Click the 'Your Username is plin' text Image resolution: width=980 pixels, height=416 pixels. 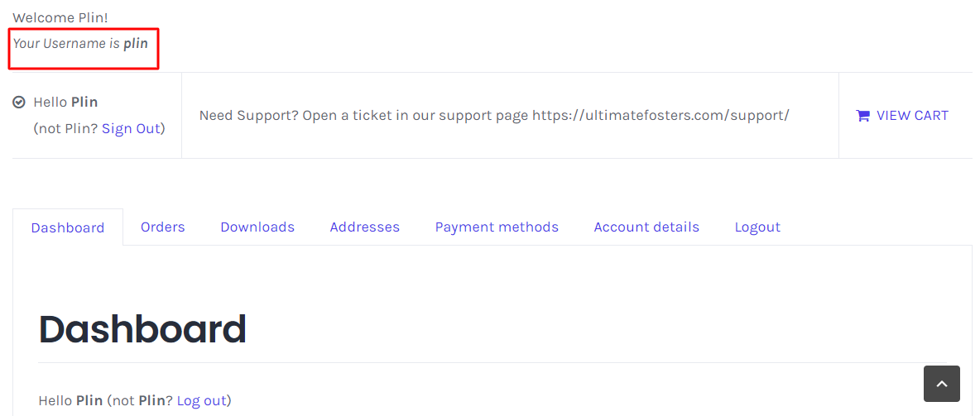tap(80, 43)
